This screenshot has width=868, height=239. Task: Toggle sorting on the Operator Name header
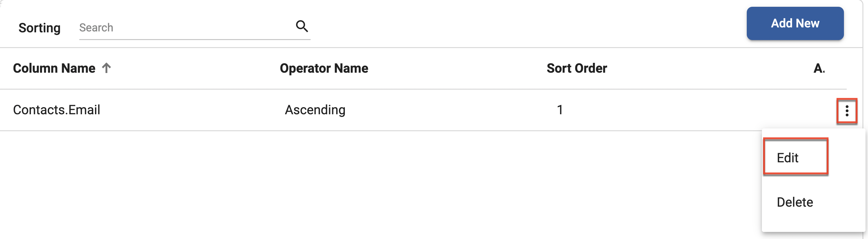pyautogui.click(x=324, y=68)
